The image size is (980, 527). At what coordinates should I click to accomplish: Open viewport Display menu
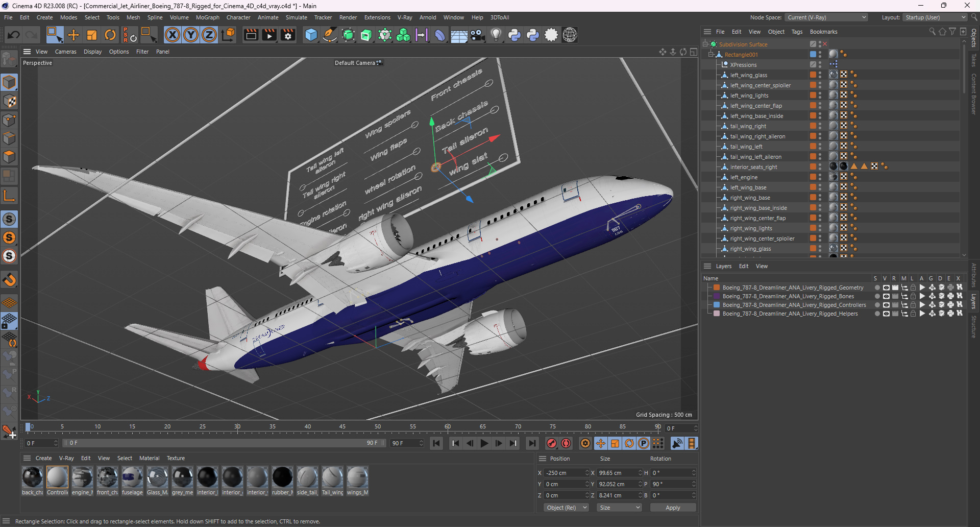[x=92, y=52]
